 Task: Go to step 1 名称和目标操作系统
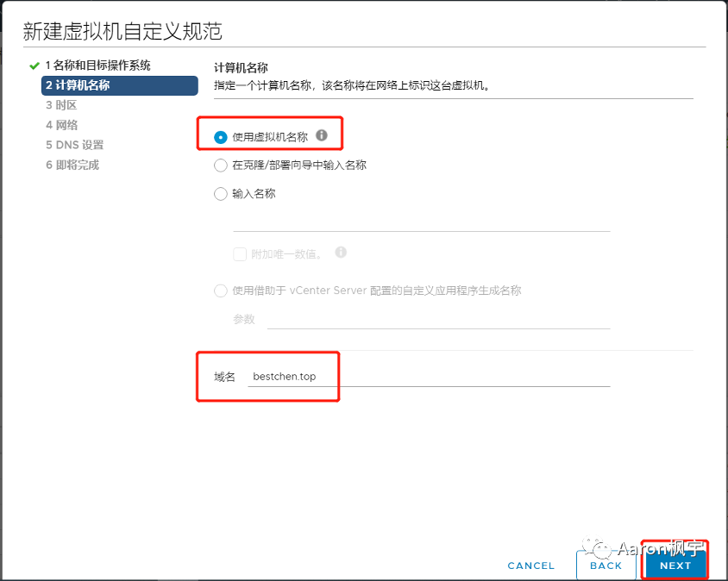[x=98, y=66]
